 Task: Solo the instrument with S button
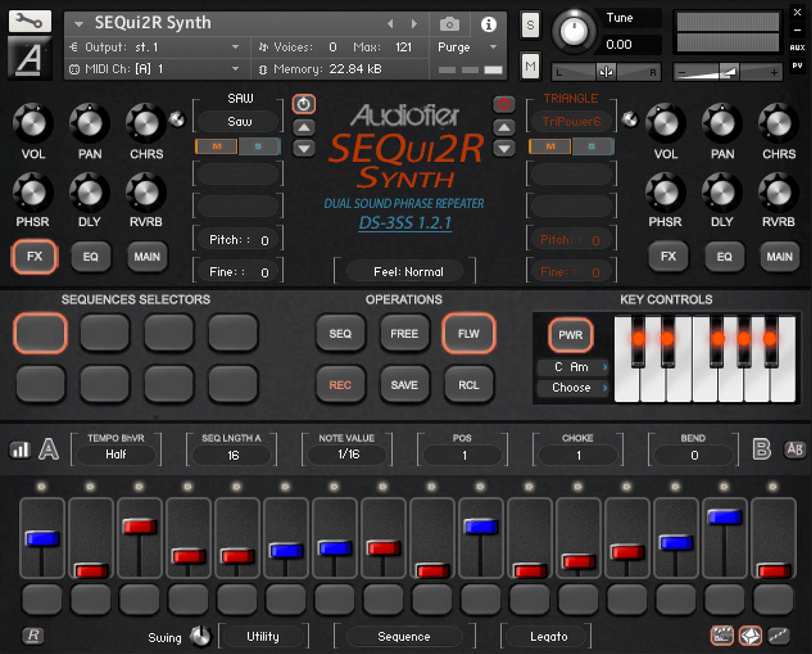530,25
